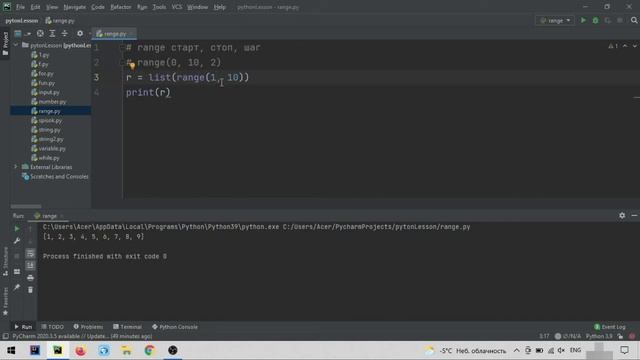The height and width of the screenshot is (360, 640).
Task: Open the Event Log
Action: 610,327
